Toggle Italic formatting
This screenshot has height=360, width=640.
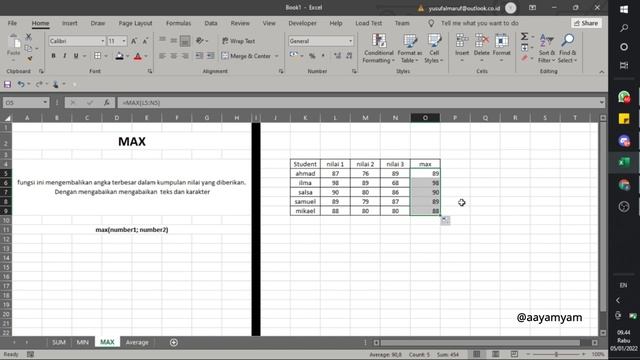pos(64,56)
